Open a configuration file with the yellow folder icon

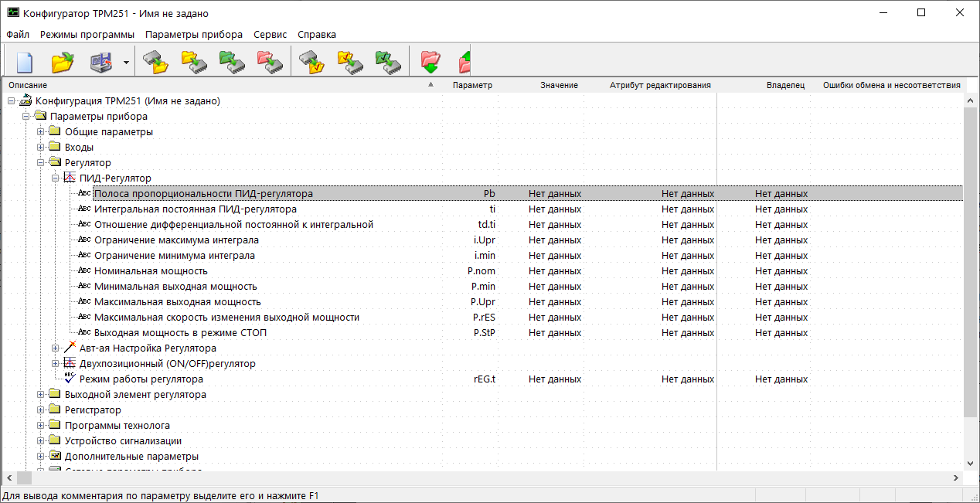[63, 61]
